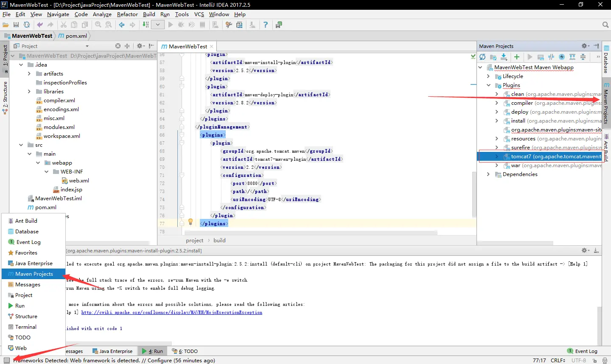This screenshot has height=364, width=611.
Task: Click the build breadcrumb below editor
Action: pos(219,241)
